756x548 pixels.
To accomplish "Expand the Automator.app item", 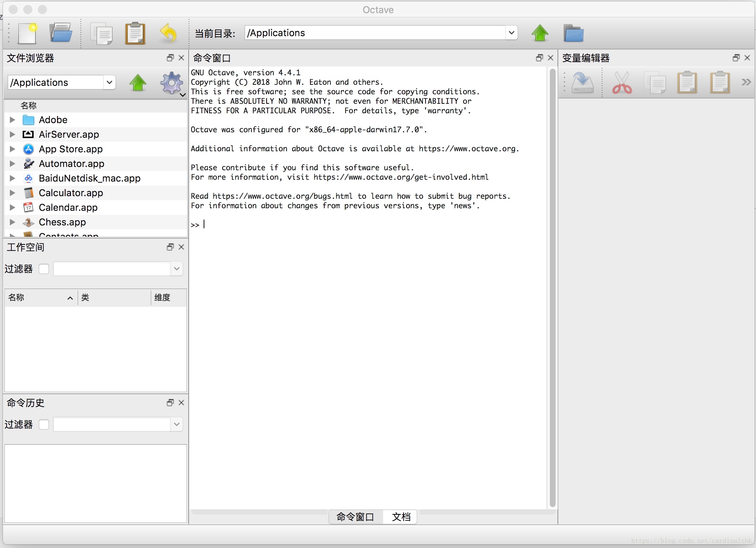I will click(12, 164).
